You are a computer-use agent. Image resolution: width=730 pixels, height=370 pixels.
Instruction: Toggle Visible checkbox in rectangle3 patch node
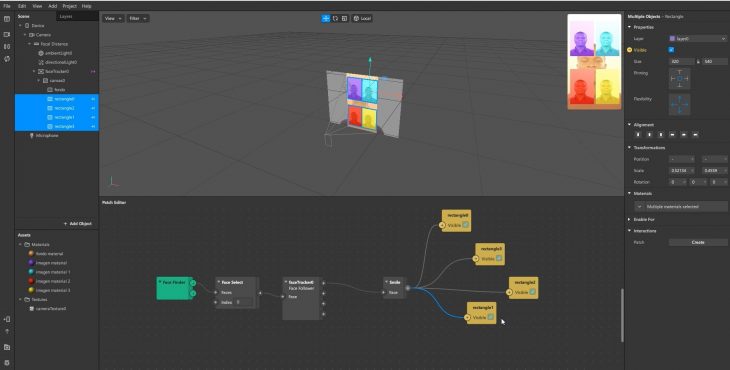click(499, 258)
